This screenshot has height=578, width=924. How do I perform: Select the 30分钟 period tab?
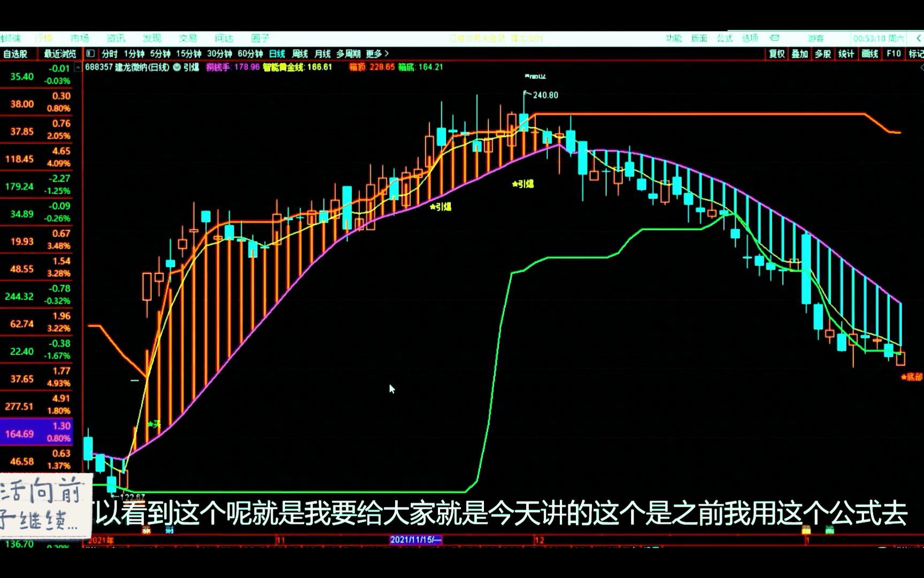point(219,54)
